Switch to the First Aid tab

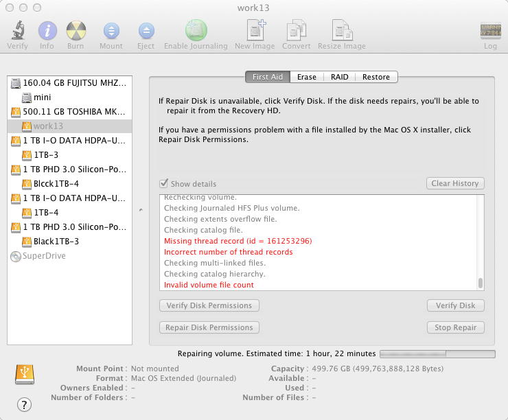(268, 77)
